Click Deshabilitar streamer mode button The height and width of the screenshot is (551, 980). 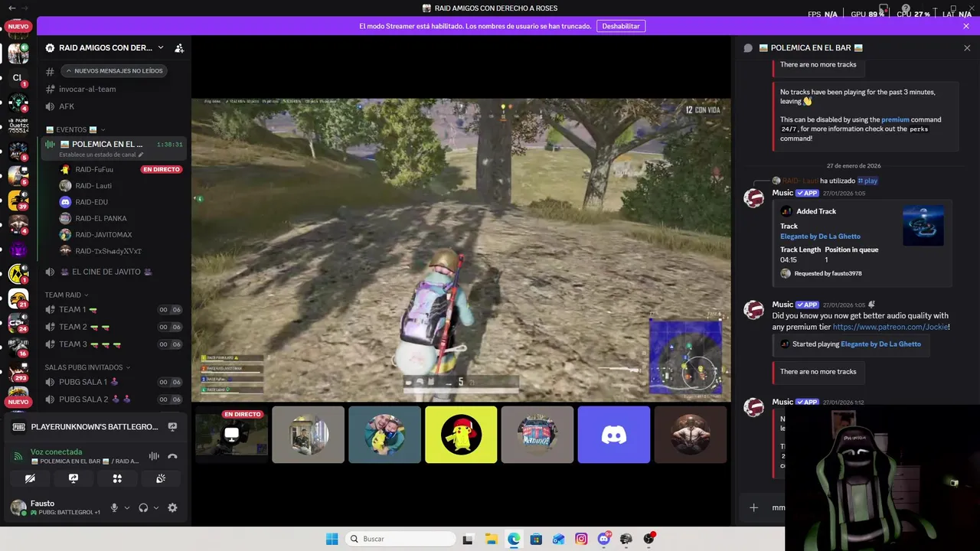pos(620,26)
